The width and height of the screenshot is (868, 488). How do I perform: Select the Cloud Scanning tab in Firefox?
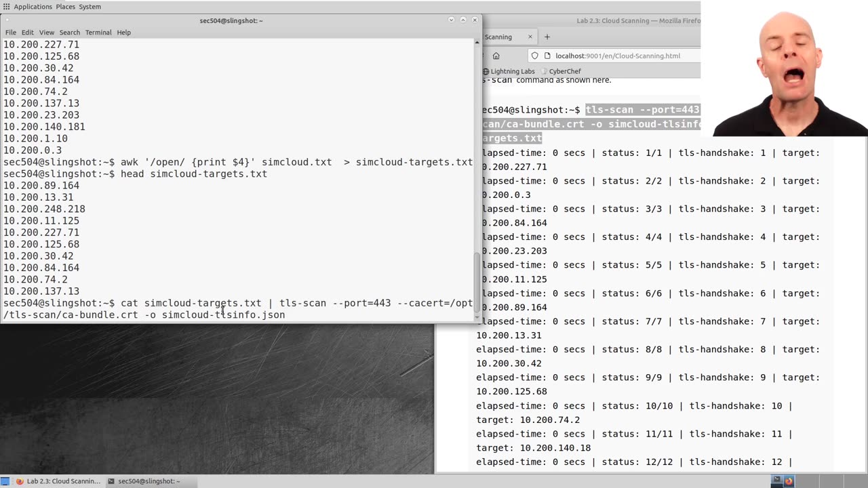tap(505, 37)
